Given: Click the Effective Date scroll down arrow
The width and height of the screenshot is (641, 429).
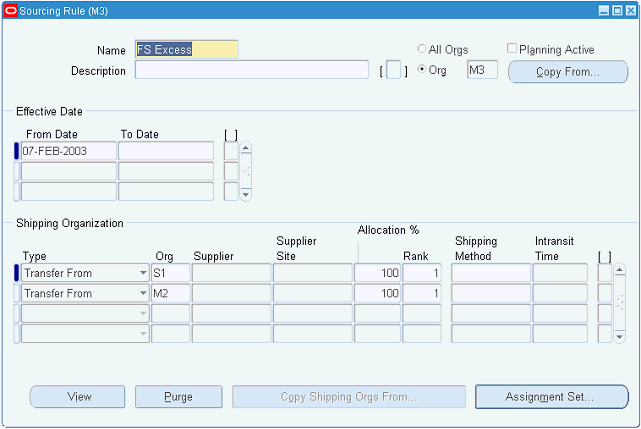Looking at the screenshot, I should [x=245, y=195].
